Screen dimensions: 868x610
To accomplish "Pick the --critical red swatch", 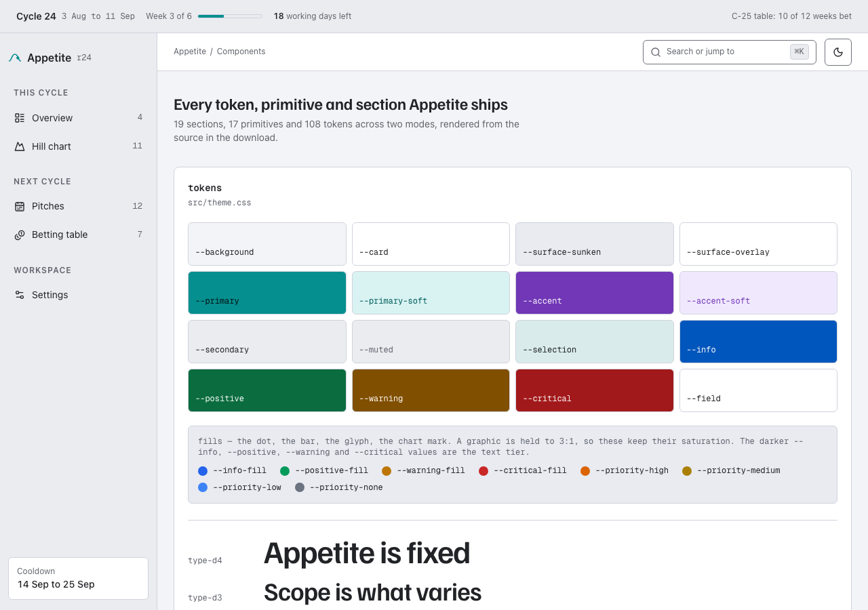I will (x=595, y=390).
